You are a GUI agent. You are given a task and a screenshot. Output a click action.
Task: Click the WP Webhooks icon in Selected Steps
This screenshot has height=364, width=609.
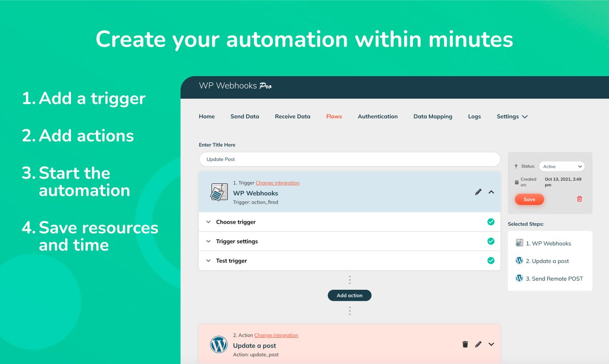coord(519,243)
